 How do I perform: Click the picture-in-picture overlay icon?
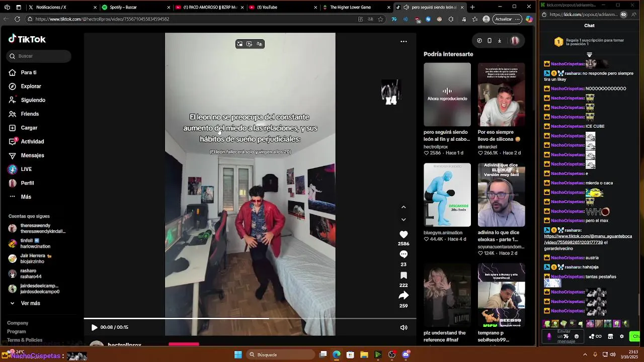[x=240, y=44]
